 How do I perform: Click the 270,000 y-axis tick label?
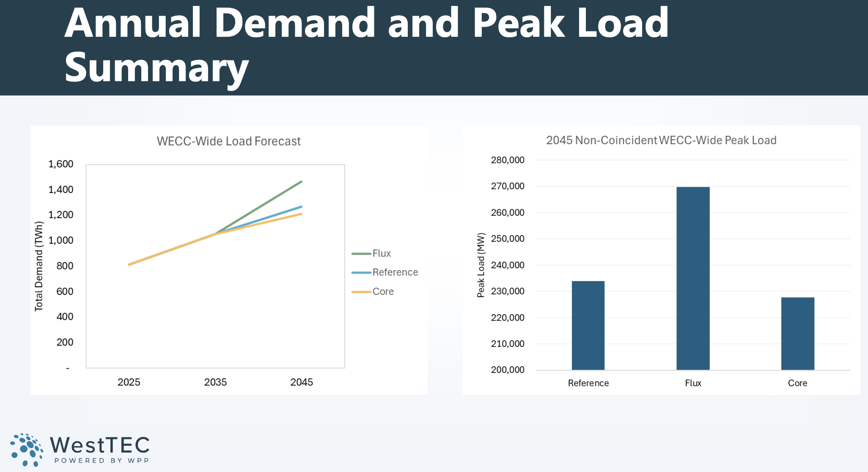(x=507, y=187)
